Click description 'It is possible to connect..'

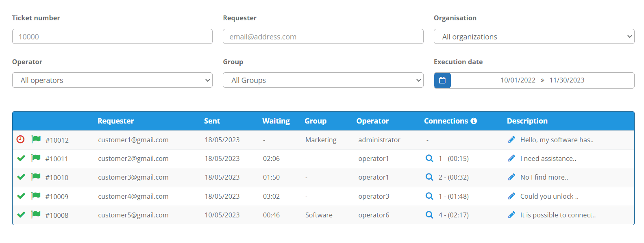558,215
